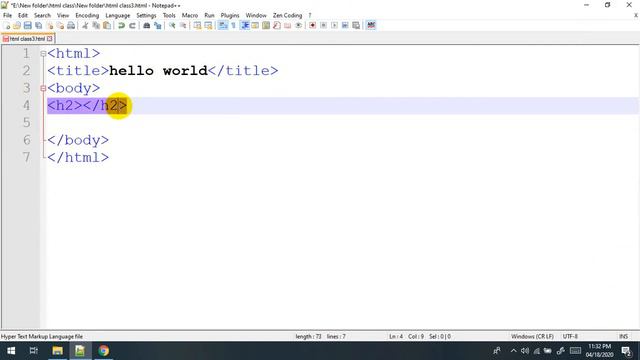Open the Language menu
Viewport: 640px width, 360px height.
(118, 15)
